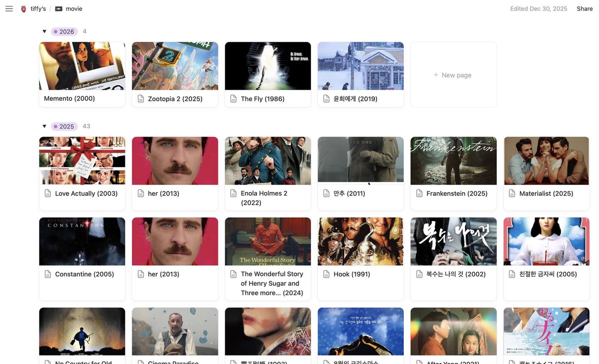Click the Share button
Image resolution: width=599 pixels, height=364 pixels.
585,8
